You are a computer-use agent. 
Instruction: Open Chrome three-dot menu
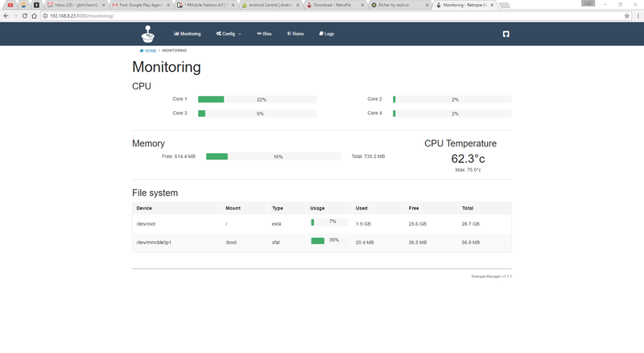pyautogui.click(x=638, y=15)
